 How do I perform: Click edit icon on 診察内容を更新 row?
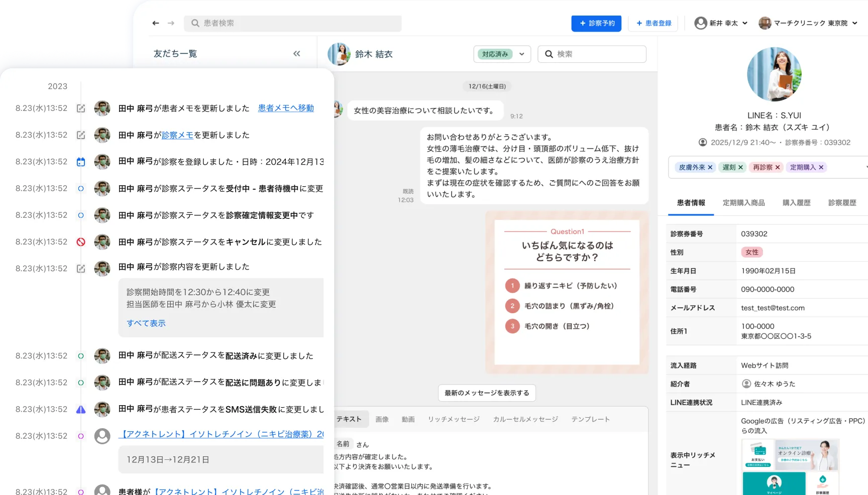(x=81, y=269)
